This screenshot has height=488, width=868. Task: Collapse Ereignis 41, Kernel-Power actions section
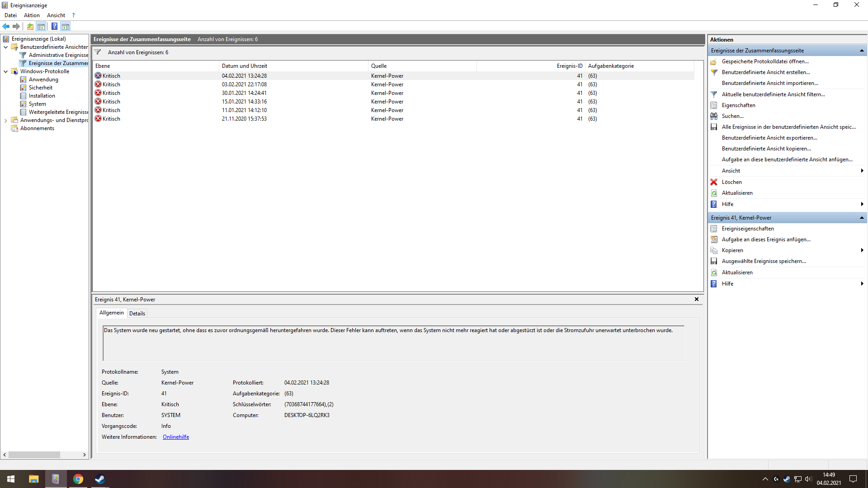pos(862,218)
